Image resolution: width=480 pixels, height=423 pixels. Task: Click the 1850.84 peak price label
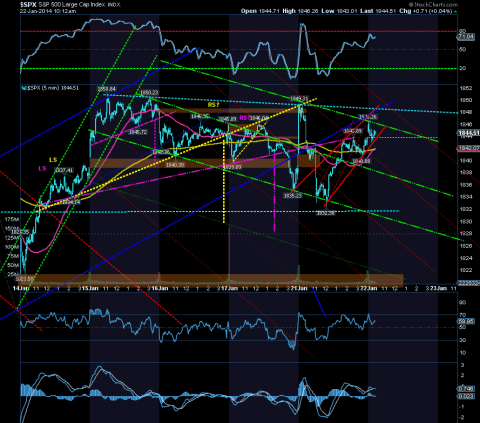[x=106, y=89]
